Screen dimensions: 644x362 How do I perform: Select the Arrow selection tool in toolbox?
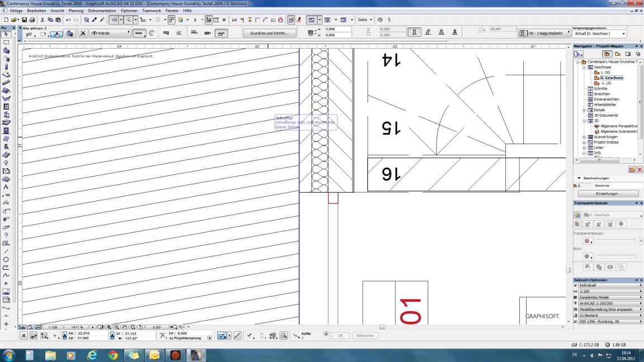[x=6, y=34]
